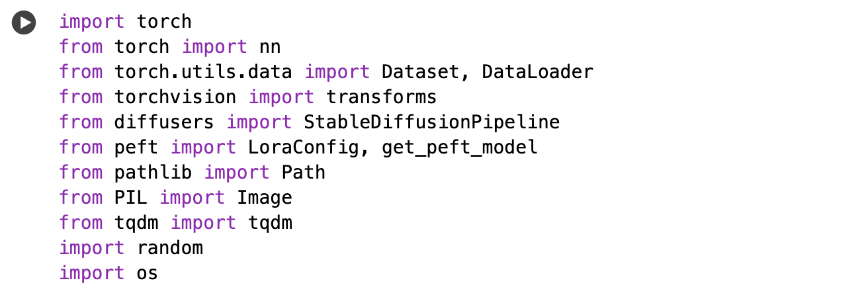This screenshot has width=868, height=303.
Task: Click the Image class import
Action: [265, 198]
